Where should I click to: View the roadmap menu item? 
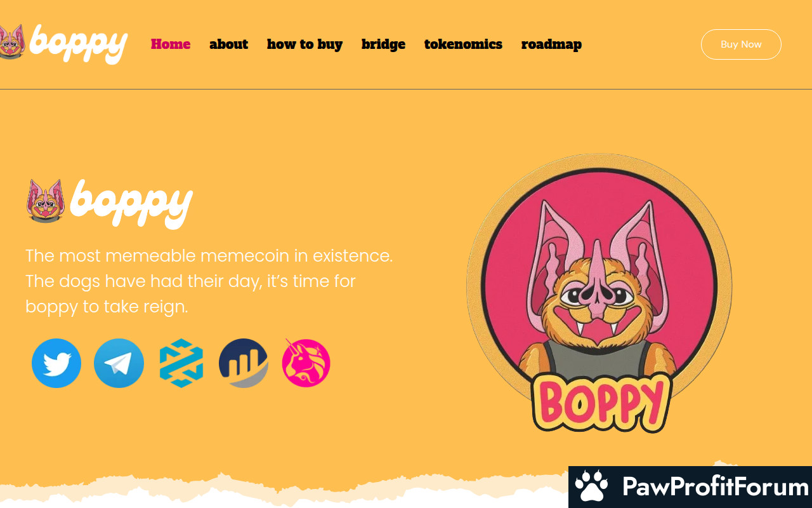(551, 44)
